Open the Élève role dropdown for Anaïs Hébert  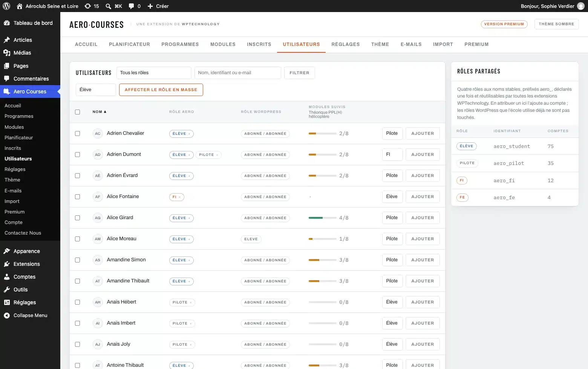click(392, 302)
